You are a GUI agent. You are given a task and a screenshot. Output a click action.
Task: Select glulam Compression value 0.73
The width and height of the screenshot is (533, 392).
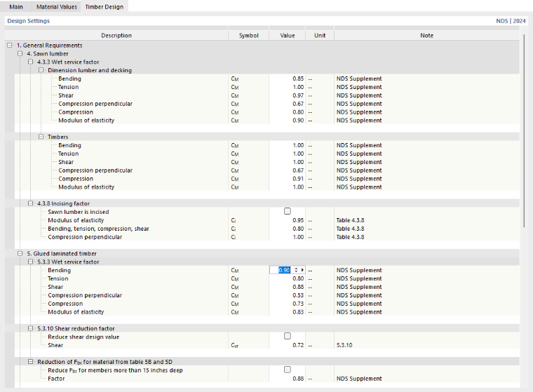click(298, 304)
